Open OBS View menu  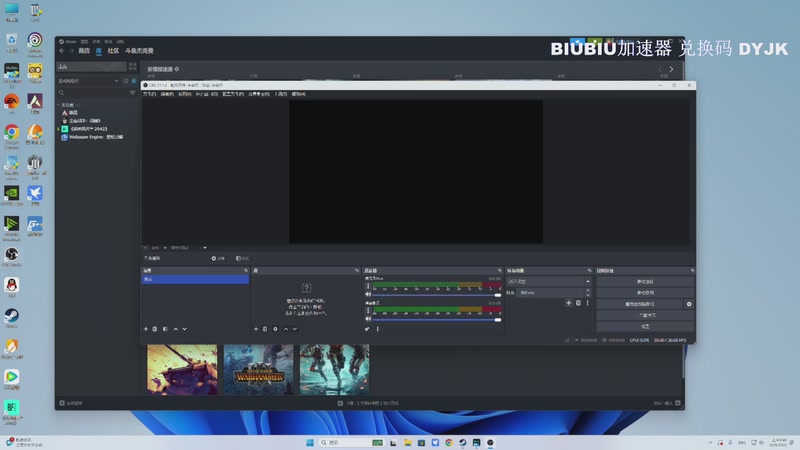point(185,94)
